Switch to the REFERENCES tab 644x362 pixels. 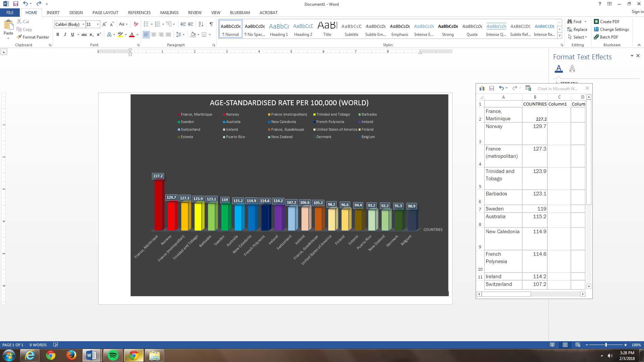(139, 13)
